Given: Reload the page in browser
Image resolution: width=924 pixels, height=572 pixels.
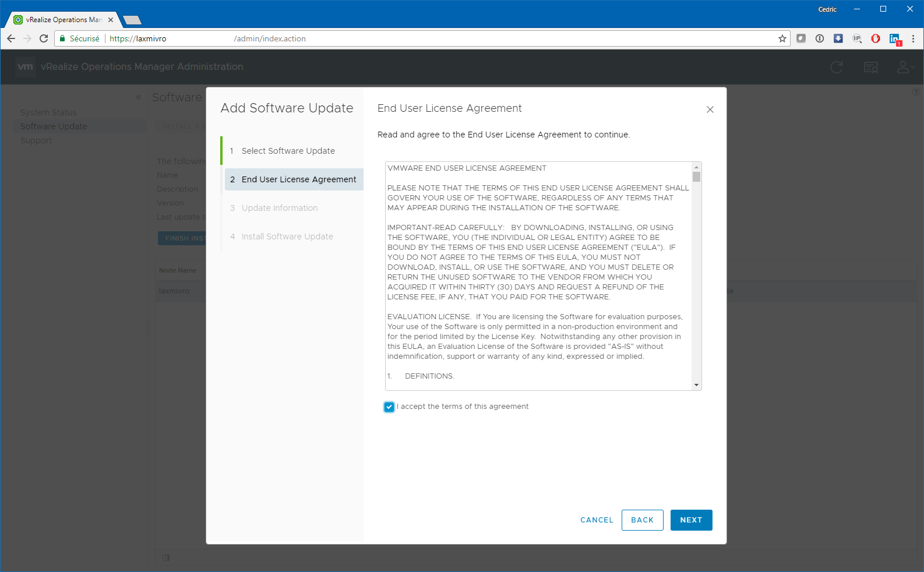Looking at the screenshot, I should [x=44, y=38].
